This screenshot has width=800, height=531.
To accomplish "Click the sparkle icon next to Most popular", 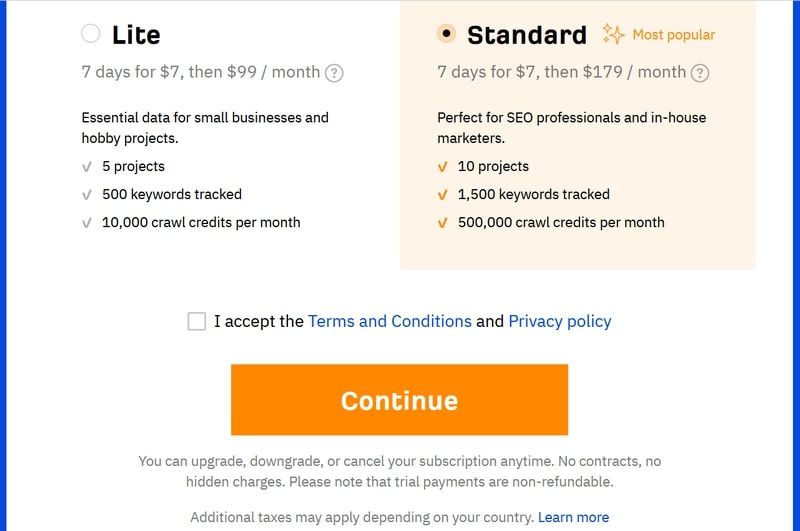I will click(x=613, y=34).
